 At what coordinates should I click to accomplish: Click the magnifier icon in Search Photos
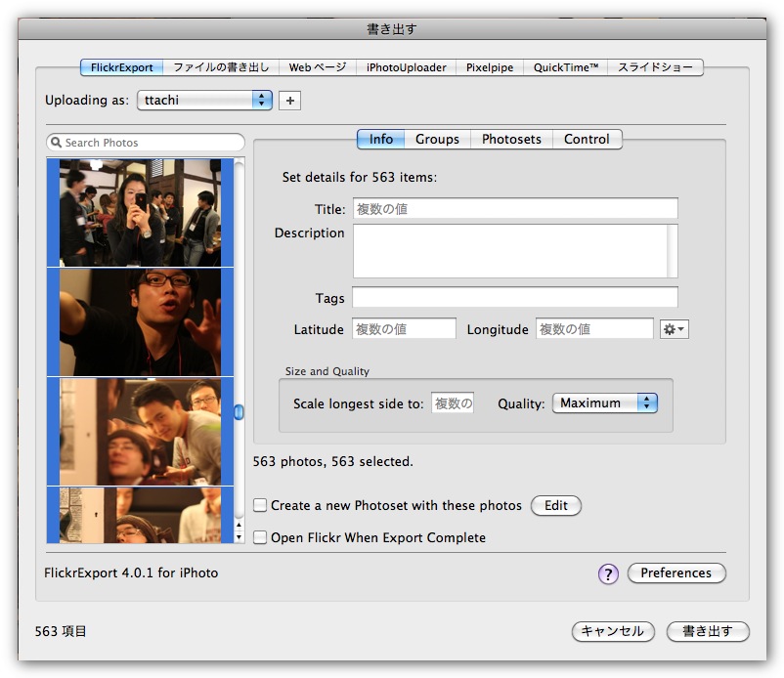(x=57, y=143)
